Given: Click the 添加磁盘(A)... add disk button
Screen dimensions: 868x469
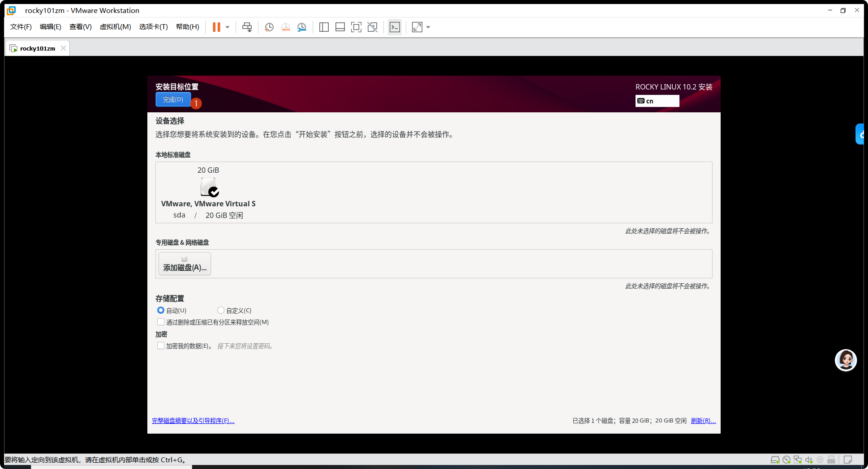Looking at the screenshot, I should pos(185,264).
